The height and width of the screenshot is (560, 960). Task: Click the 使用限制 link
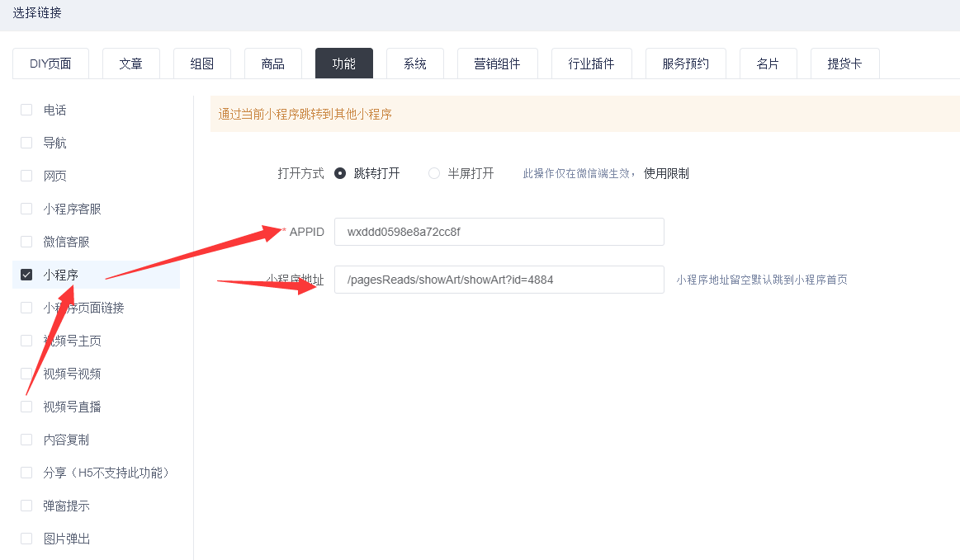[666, 173]
